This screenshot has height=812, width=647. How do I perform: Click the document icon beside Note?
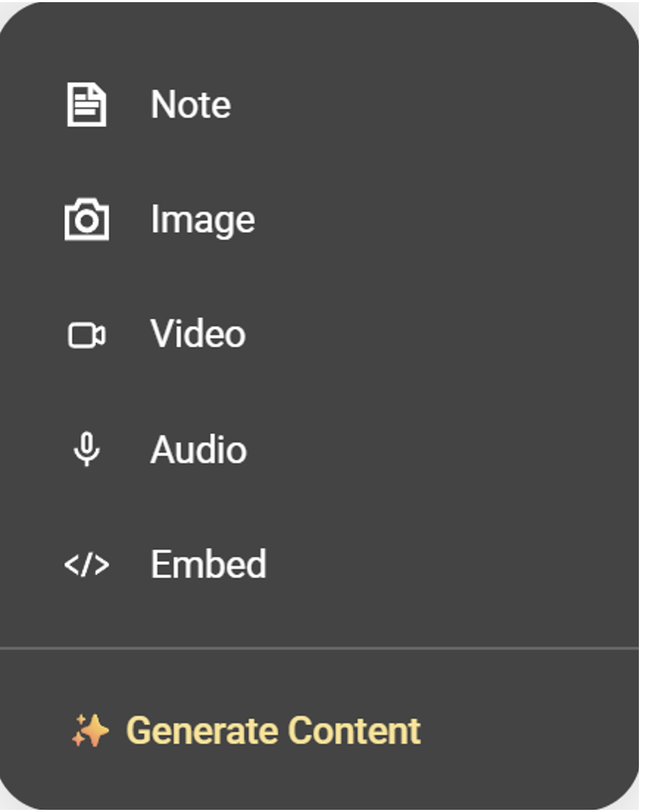pyautogui.click(x=87, y=104)
